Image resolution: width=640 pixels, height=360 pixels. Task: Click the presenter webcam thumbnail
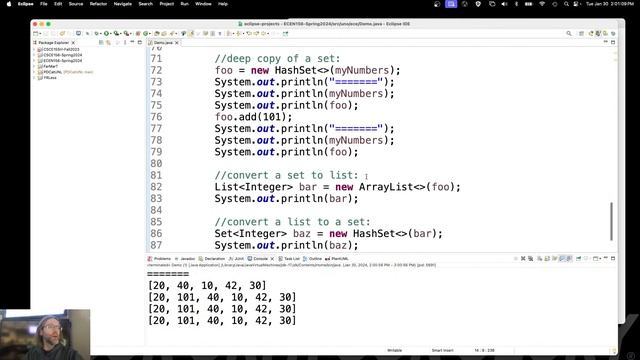[45, 334]
